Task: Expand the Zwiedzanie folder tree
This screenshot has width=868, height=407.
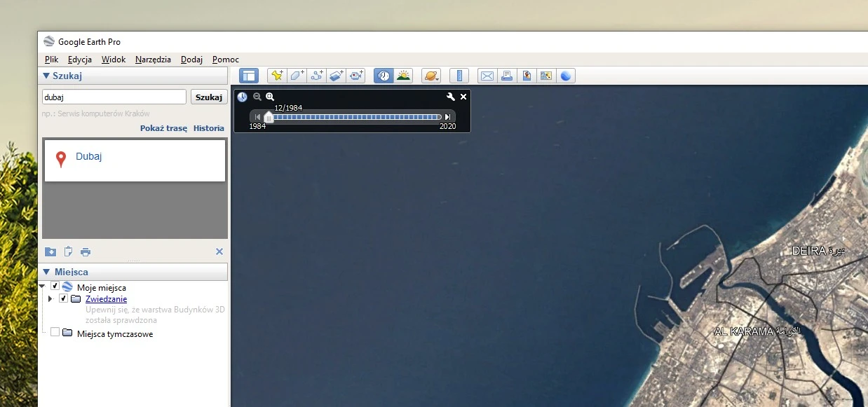Action: click(x=50, y=299)
